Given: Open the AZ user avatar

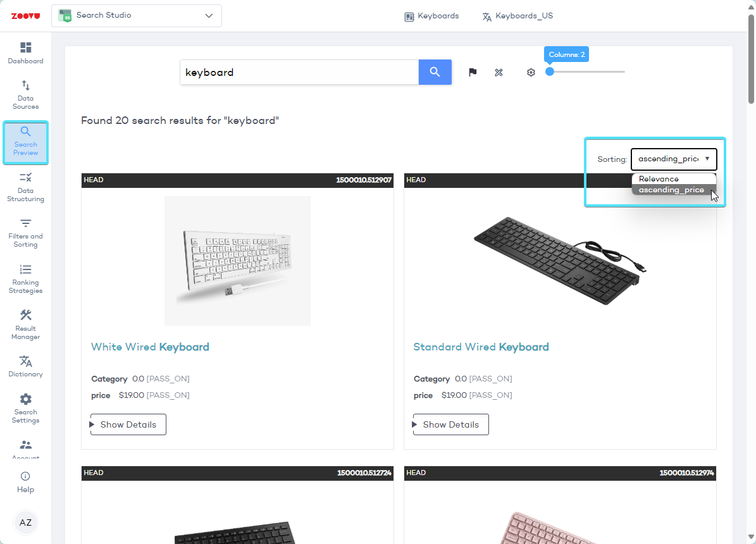Looking at the screenshot, I should tap(25, 522).
